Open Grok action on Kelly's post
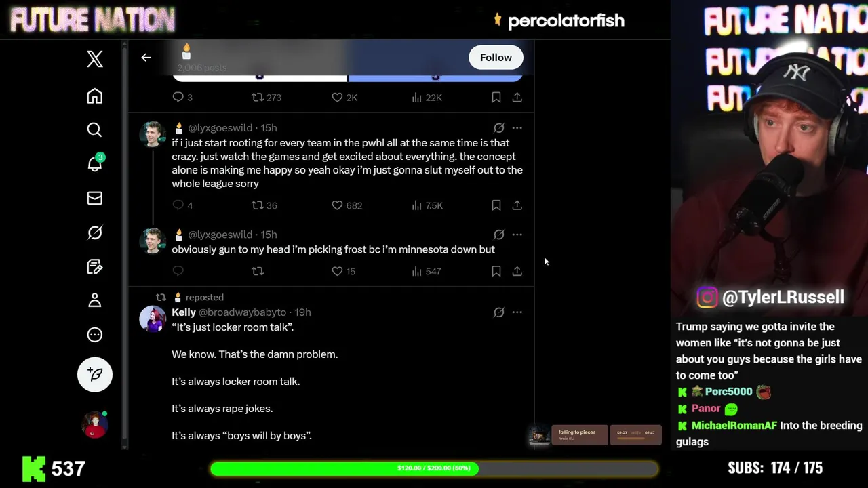This screenshot has width=868, height=488. click(498, 312)
